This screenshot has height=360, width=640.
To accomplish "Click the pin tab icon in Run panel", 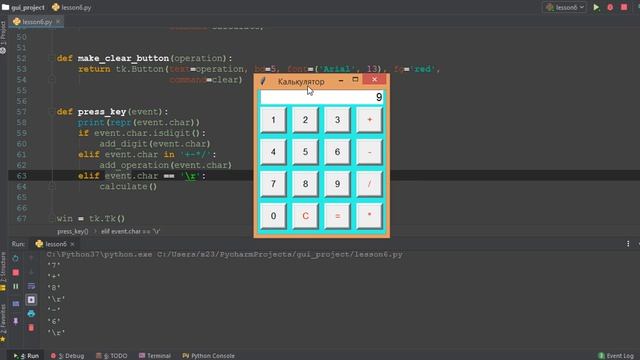I will click(16, 321).
